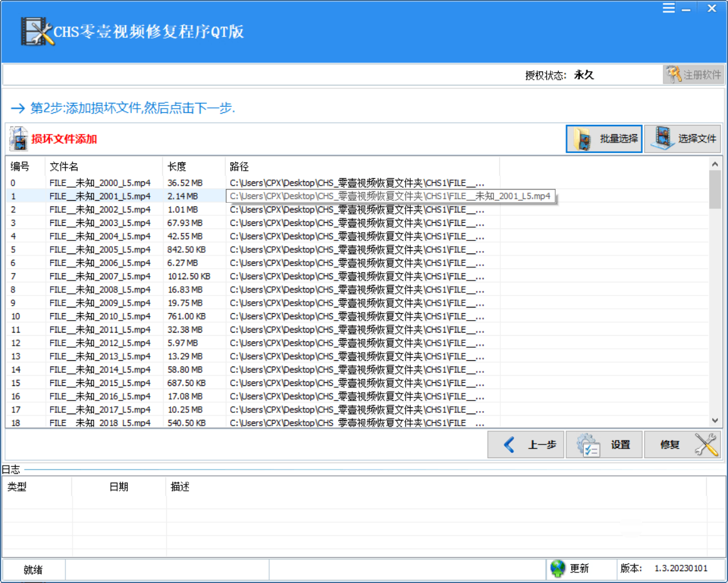
Task: Select file FILE__未知_2016_L5.mp4
Action: [x=100, y=397]
